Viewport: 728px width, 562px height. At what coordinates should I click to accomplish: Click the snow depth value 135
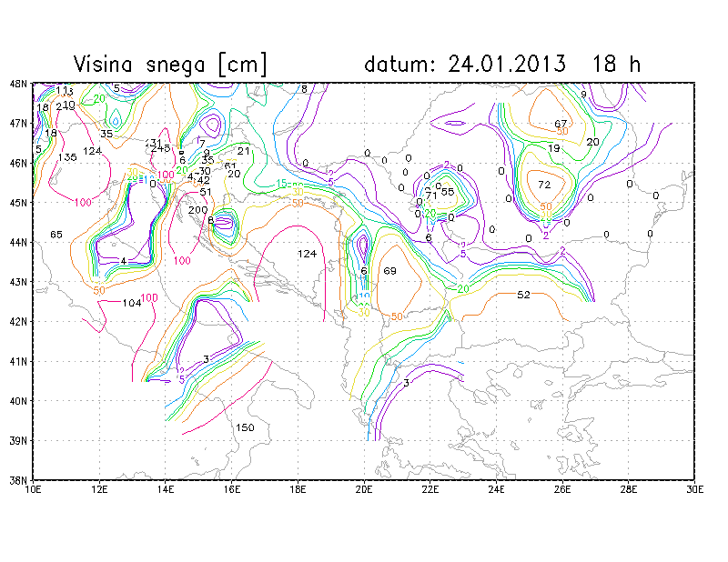pos(67,157)
